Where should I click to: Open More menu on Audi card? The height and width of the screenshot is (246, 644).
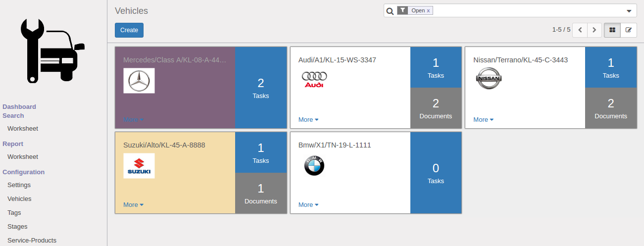click(308, 120)
